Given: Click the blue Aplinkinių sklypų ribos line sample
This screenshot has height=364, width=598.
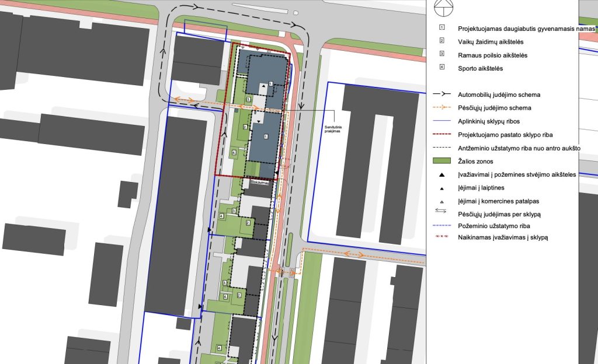Looking at the screenshot, I should [441, 121].
